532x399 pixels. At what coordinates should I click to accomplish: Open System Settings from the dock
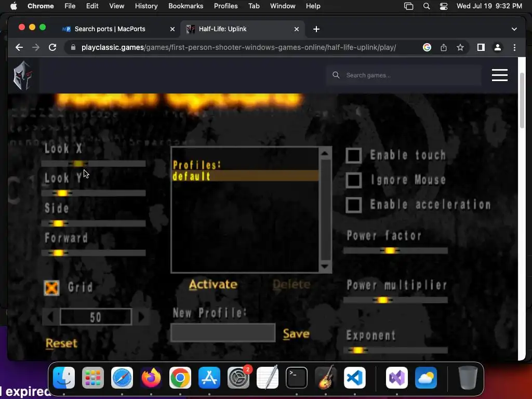click(238, 378)
